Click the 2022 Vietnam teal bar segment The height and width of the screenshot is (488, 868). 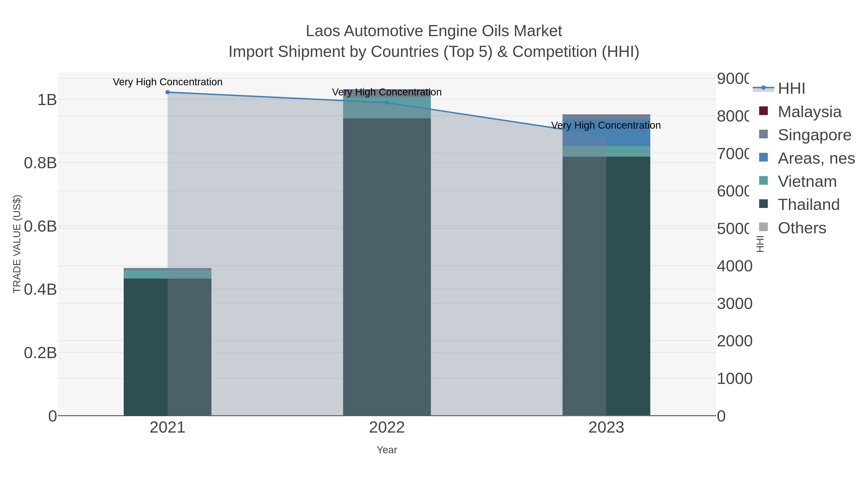click(x=387, y=108)
